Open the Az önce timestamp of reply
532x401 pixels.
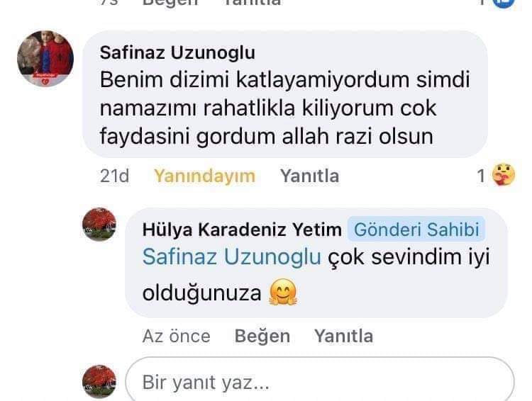pyautogui.click(x=177, y=337)
